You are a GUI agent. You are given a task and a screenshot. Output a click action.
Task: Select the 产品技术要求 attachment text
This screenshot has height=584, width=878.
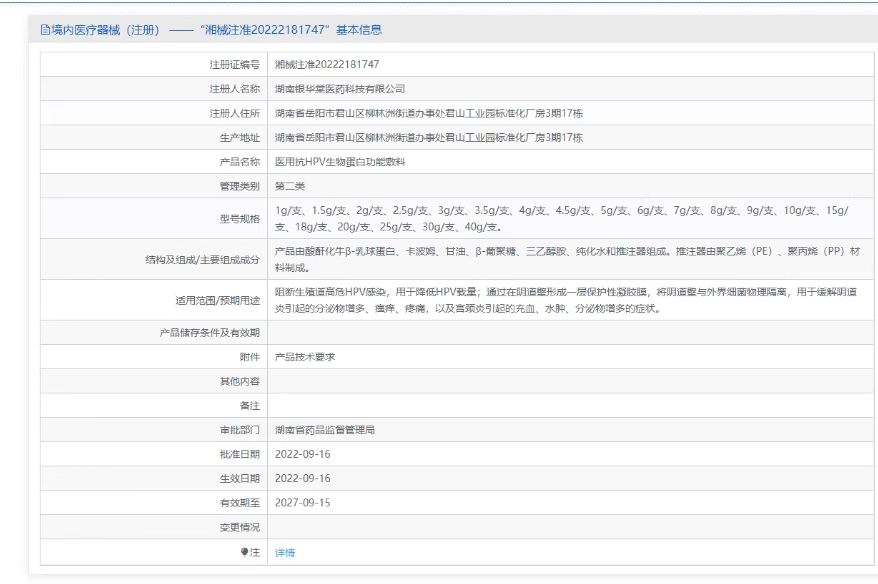click(305, 357)
